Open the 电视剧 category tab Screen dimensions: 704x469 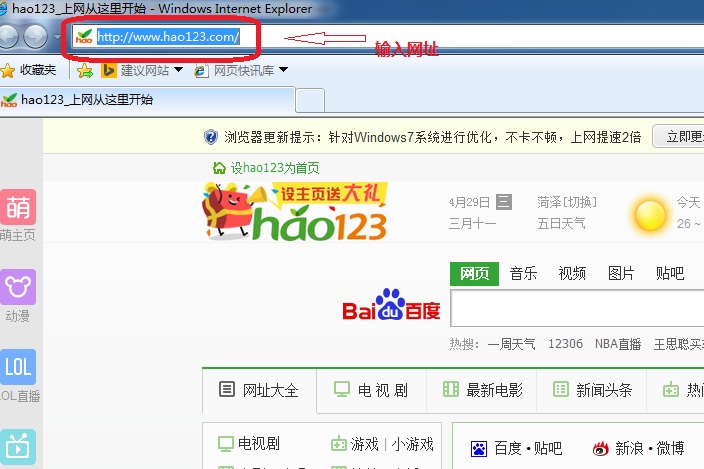pyautogui.click(x=371, y=390)
